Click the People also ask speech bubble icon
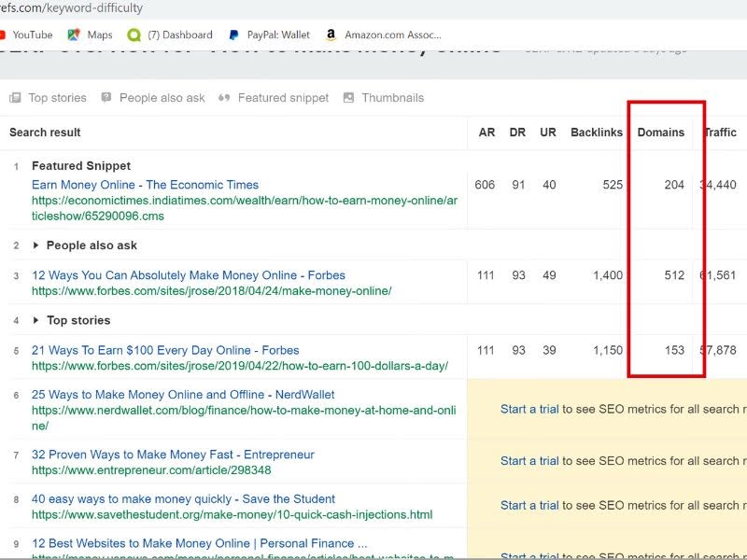This screenshot has width=747, height=560. [107, 97]
